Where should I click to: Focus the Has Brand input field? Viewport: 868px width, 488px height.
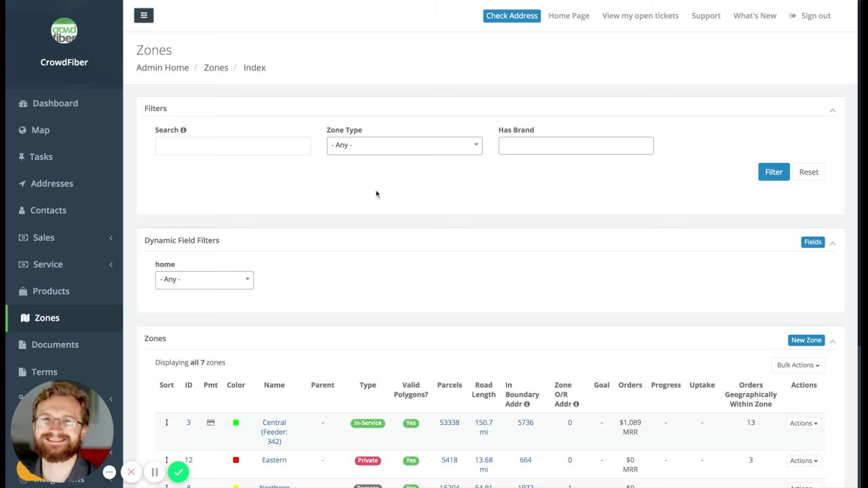[576, 146]
